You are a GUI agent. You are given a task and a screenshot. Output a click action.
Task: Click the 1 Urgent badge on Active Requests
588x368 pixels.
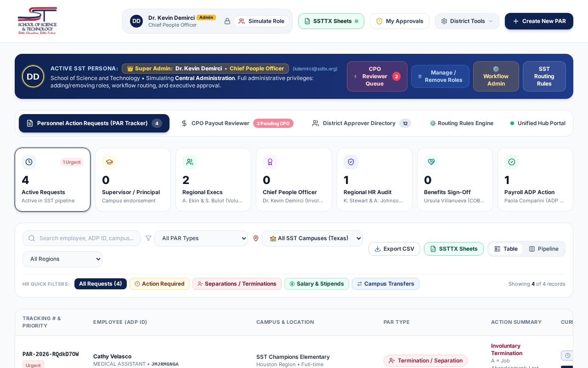pyautogui.click(x=72, y=162)
